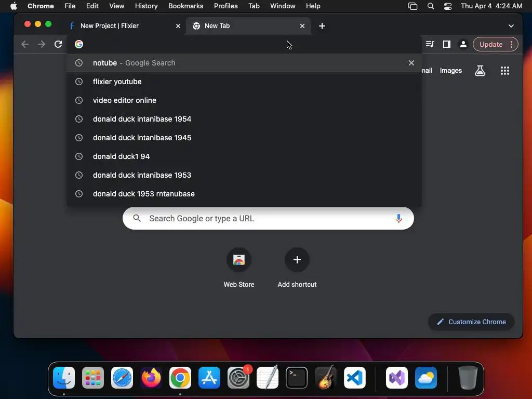Open the Help menu
Image resolution: width=532 pixels, height=399 pixels.
313,6
